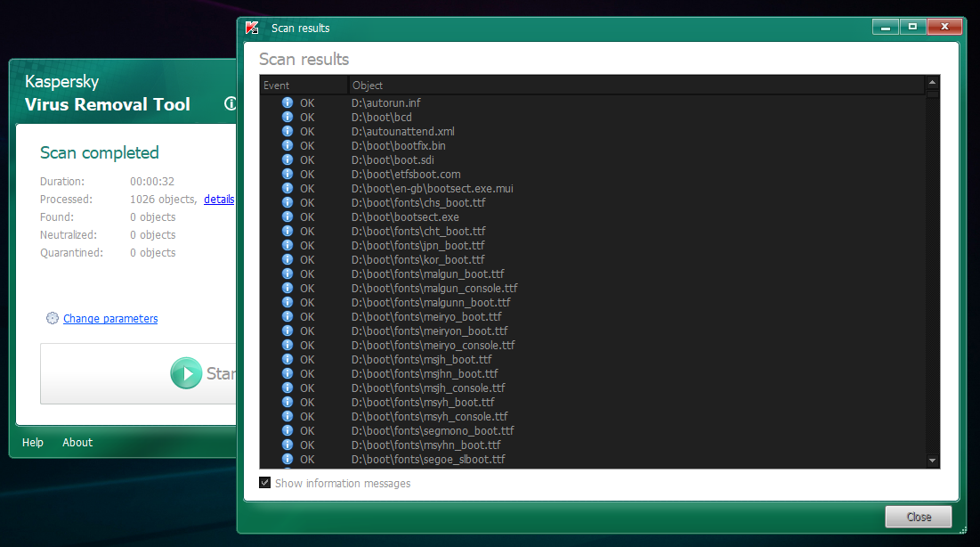Click the info icon beside jpn_boot.ttf
Image resolution: width=980 pixels, height=547 pixels.
click(288, 245)
